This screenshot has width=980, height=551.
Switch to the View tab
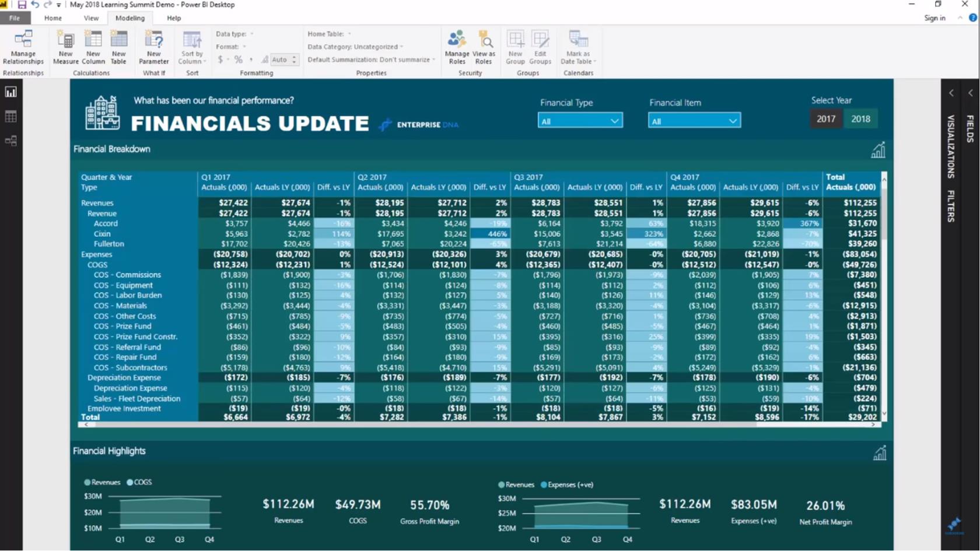tap(91, 18)
